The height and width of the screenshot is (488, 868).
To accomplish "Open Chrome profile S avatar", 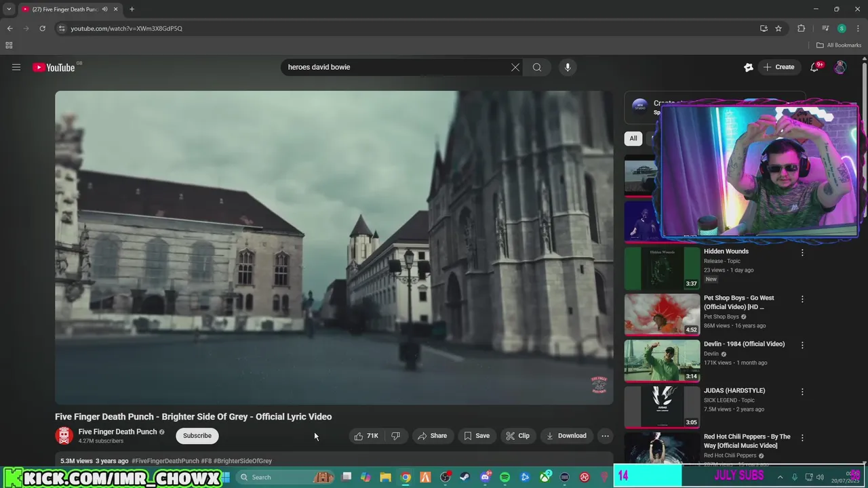I will [842, 28].
